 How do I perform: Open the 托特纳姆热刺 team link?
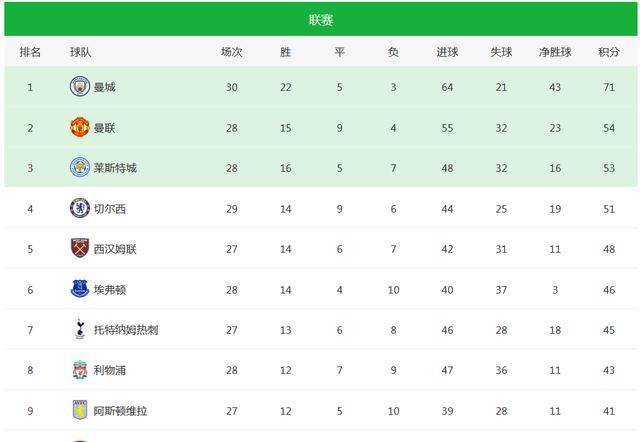126,330
